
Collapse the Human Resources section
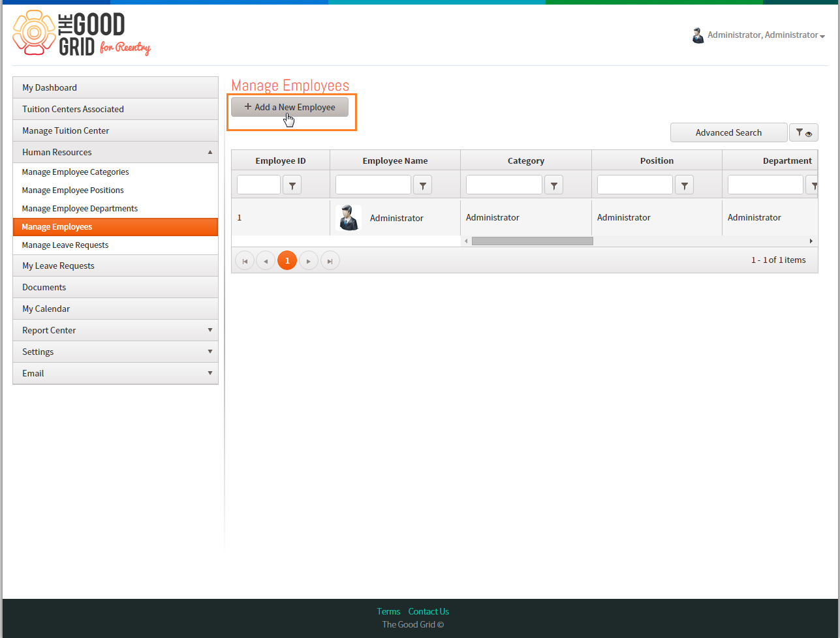pyautogui.click(x=116, y=152)
